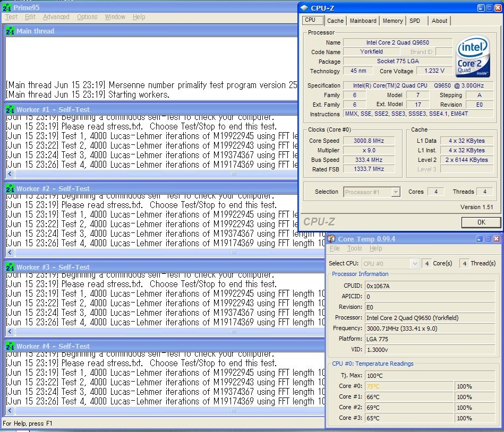The height and width of the screenshot is (432, 504).
Task: Click the Intel Core 2 Quad logo
Action: (x=473, y=56)
